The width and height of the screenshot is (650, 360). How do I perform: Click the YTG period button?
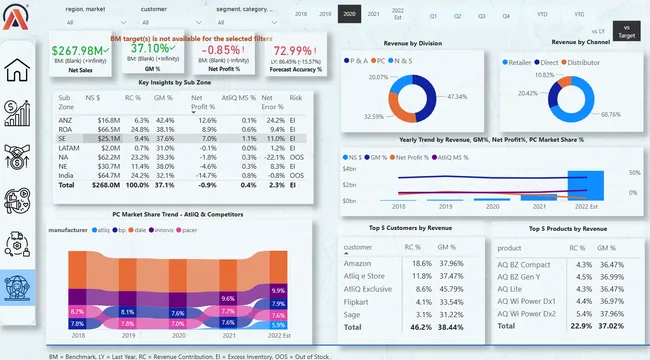579,14
